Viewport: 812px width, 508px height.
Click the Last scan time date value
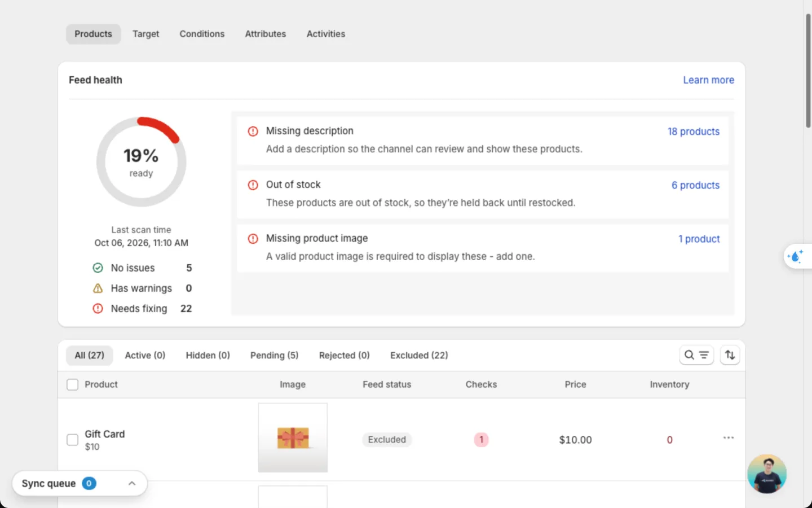coord(142,243)
